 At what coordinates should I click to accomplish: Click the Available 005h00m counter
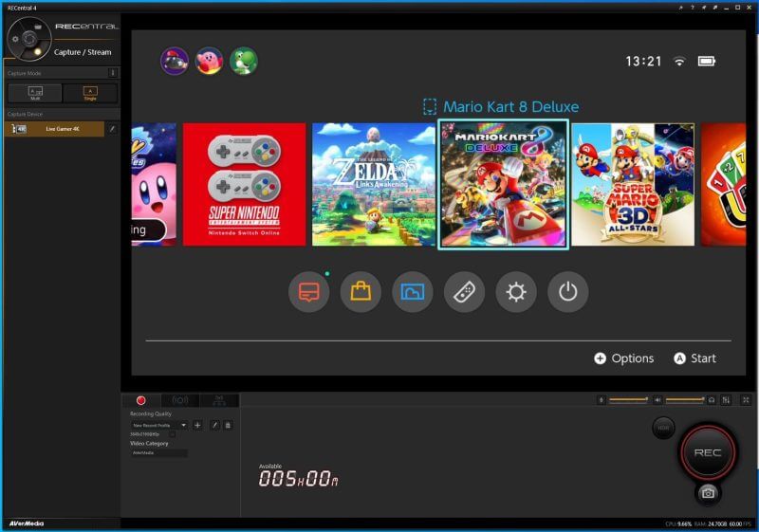298,475
